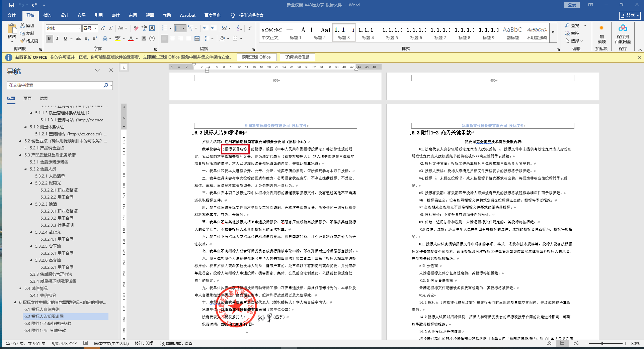Decrease font size with the shrink font icon
Screen dimensions: 644x349
(x=111, y=28)
